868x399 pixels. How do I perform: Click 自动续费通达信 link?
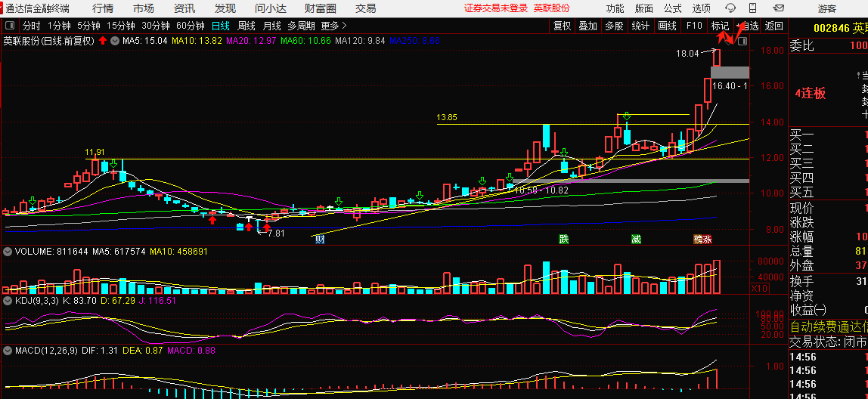828,326
